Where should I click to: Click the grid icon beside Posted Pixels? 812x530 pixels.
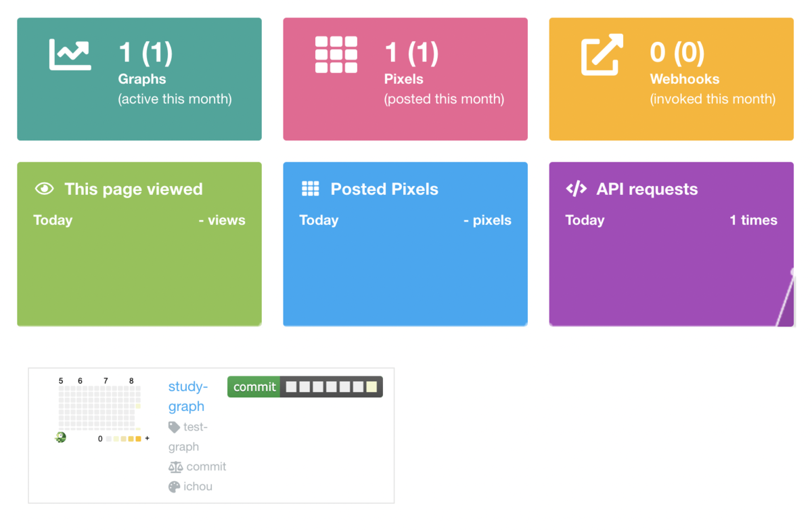[x=310, y=189]
